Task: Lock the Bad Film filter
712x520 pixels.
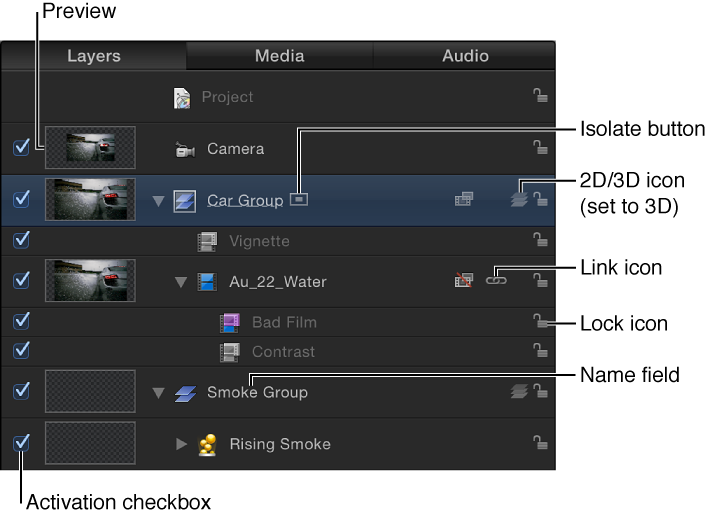Action: coord(540,321)
